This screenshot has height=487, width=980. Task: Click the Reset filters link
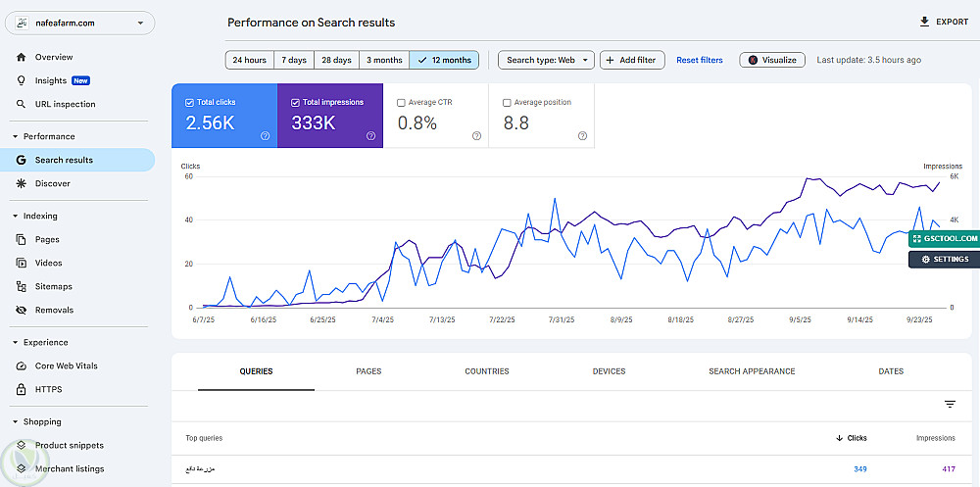tap(700, 60)
